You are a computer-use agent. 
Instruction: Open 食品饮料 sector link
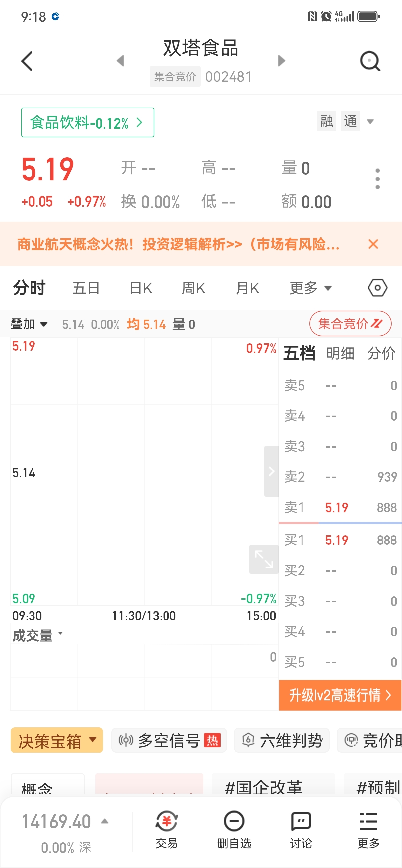point(87,123)
